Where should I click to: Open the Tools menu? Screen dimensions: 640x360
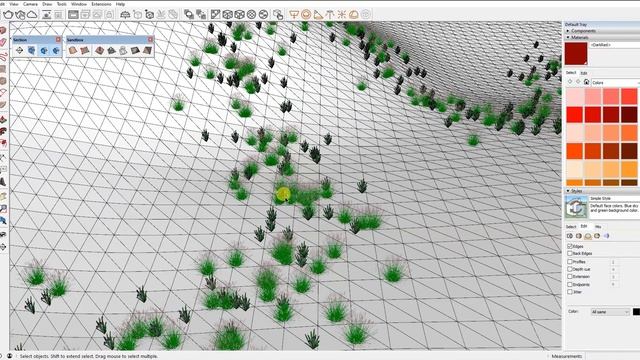click(62, 4)
